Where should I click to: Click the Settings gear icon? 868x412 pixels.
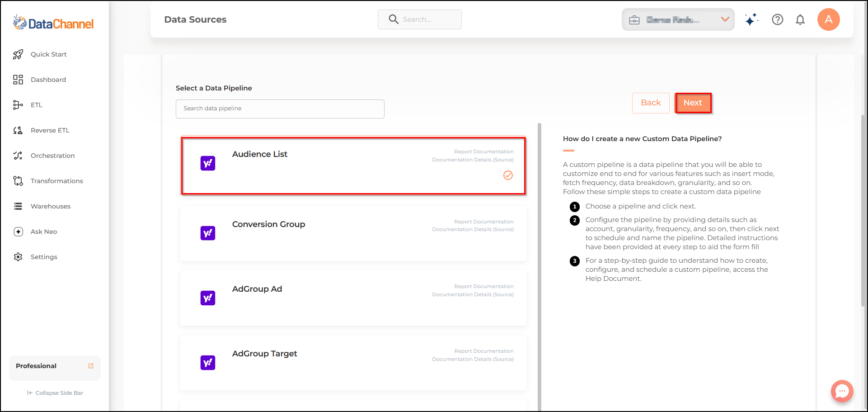pyautogui.click(x=18, y=257)
